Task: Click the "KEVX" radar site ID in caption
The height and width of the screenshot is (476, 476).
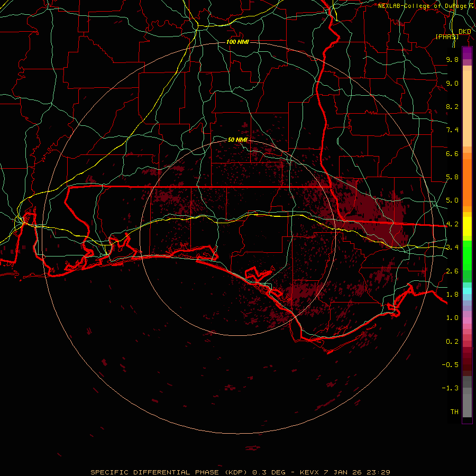Action: [309, 472]
